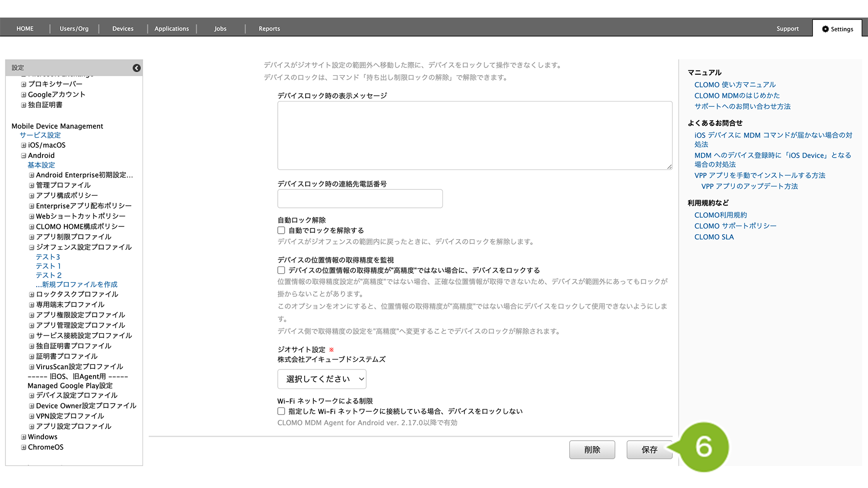
Task: Go to the Devices menu
Action: [x=123, y=29]
